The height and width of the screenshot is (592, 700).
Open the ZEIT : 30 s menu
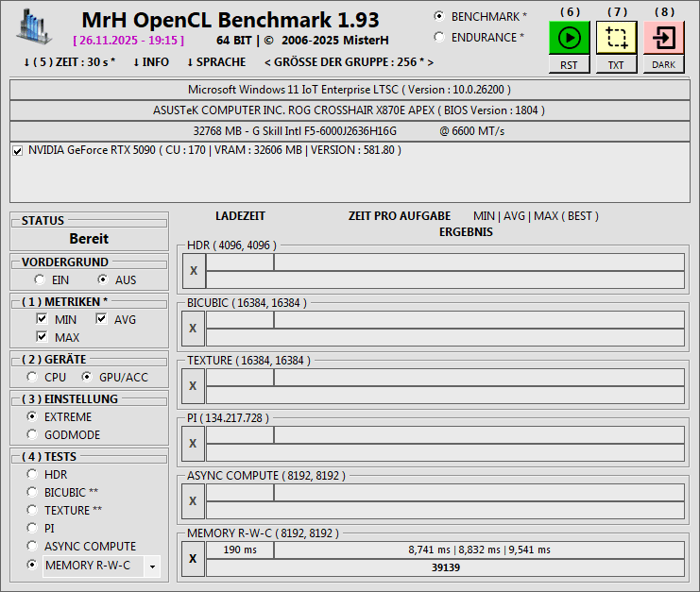coord(70,62)
